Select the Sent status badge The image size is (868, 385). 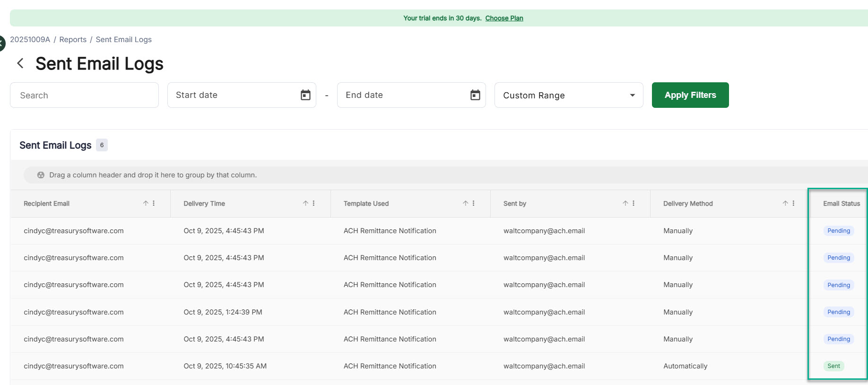click(x=833, y=366)
